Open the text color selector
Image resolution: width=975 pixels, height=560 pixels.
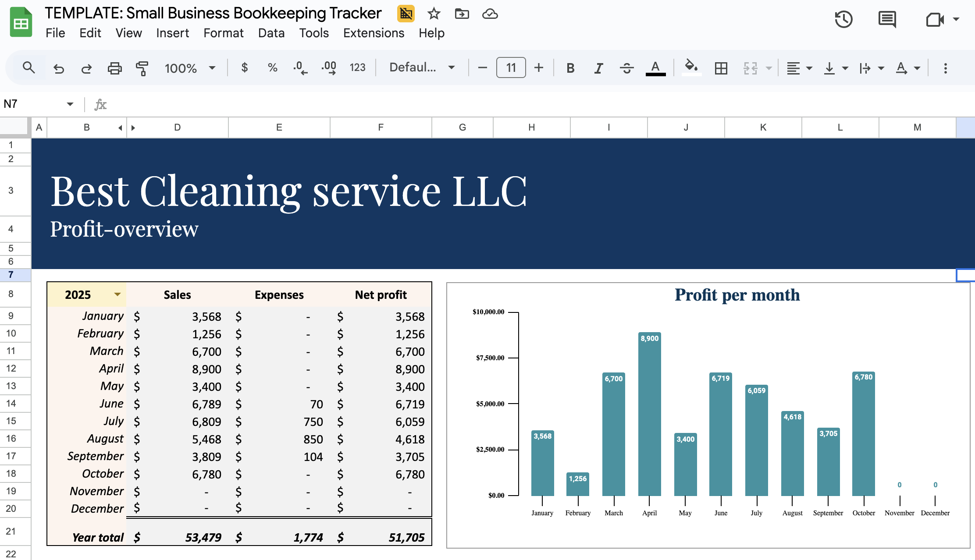click(655, 68)
